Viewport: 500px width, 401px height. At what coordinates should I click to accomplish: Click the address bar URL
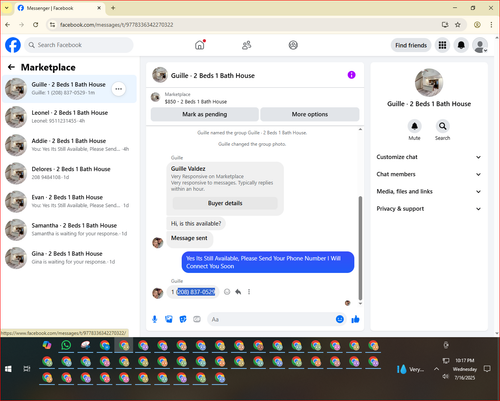[x=116, y=25]
